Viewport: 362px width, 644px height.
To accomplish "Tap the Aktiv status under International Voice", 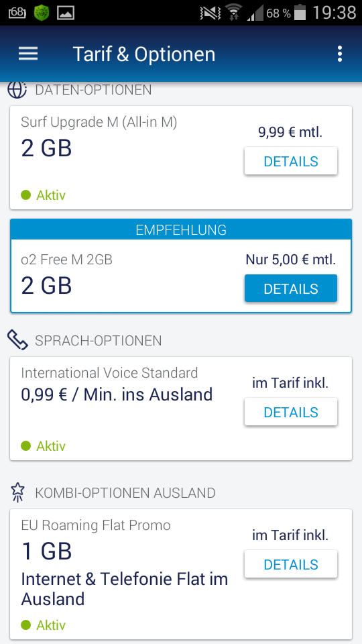I will [x=44, y=445].
